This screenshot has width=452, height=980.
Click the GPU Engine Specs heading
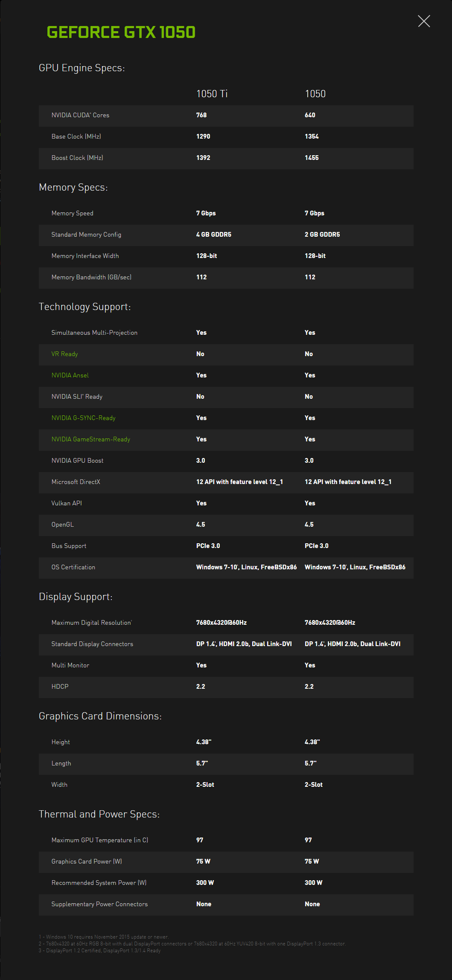point(82,68)
